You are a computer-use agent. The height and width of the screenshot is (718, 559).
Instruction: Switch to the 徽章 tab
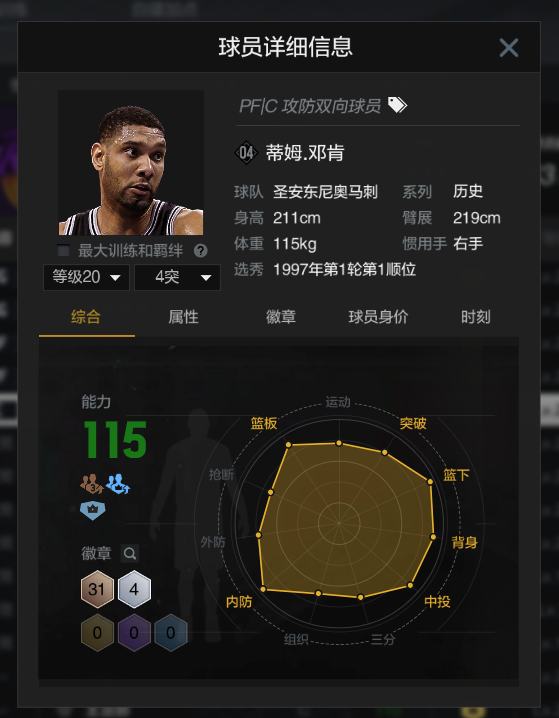pos(281,317)
